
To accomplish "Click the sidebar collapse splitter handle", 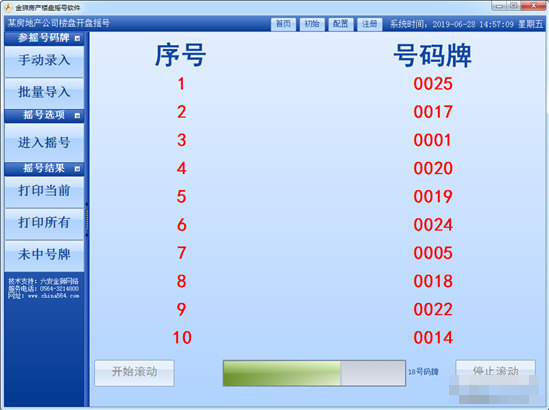I will pos(86,220).
